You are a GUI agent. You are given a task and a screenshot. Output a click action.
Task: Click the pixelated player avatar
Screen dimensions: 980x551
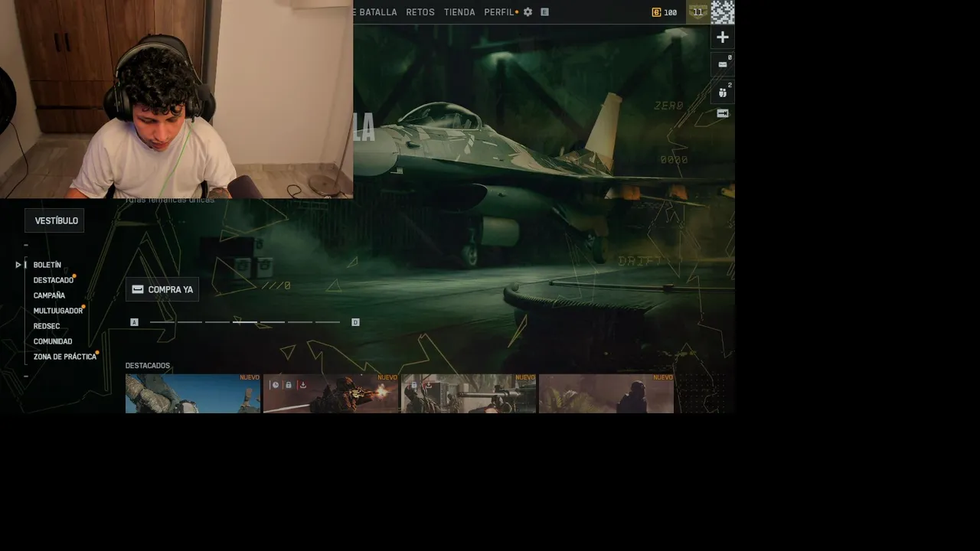(723, 12)
